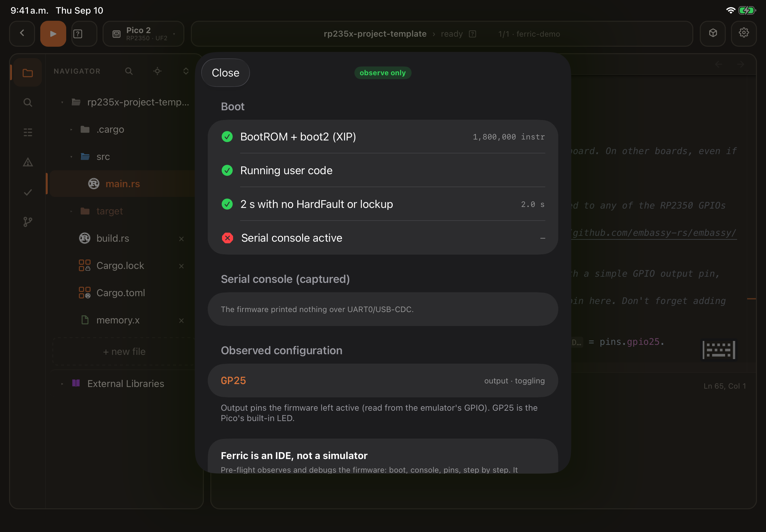Open settings gear icon
The width and height of the screenshot is (766, 532).
coord(744,33)
